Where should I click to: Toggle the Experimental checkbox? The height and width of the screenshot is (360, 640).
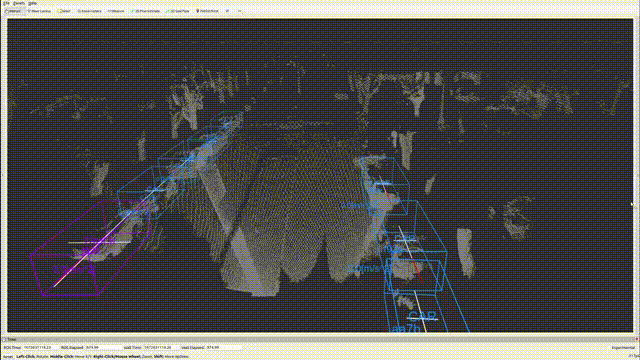click(x=623, y=348)
